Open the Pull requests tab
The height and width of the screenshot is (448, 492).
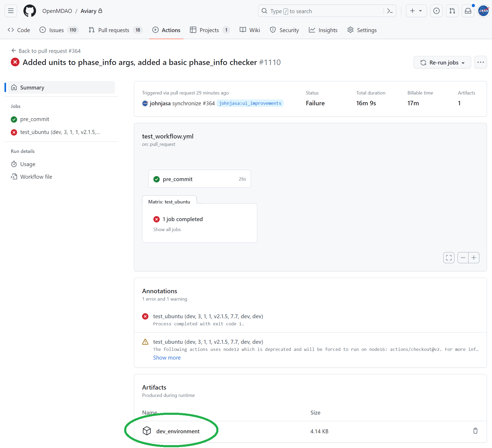coord(116,30)
